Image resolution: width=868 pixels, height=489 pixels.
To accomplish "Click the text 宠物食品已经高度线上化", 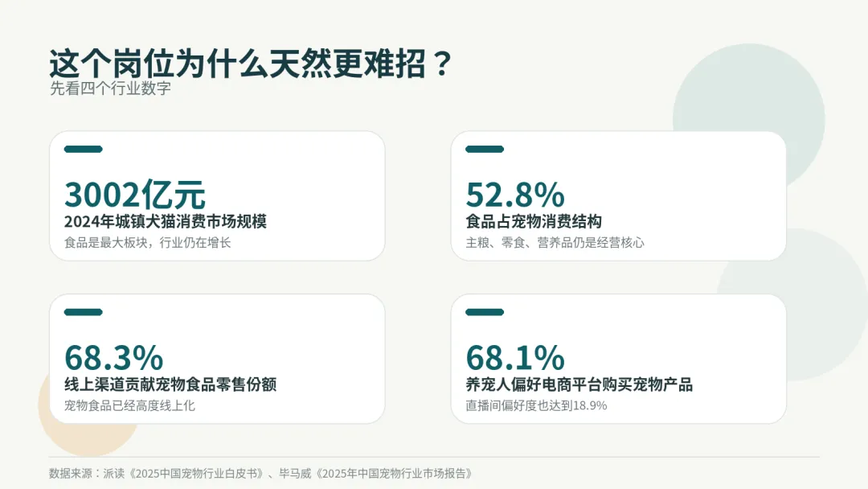I will pyautogui.click(x=129, y=405).
